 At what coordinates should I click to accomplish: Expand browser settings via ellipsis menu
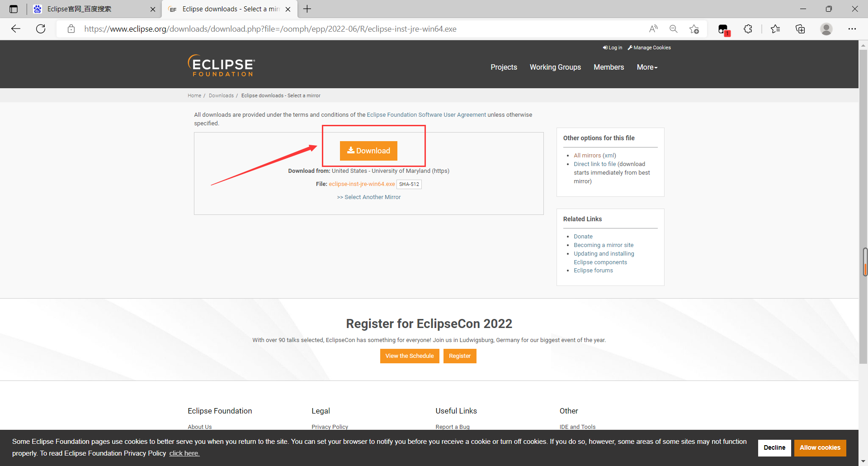point(853,29)
